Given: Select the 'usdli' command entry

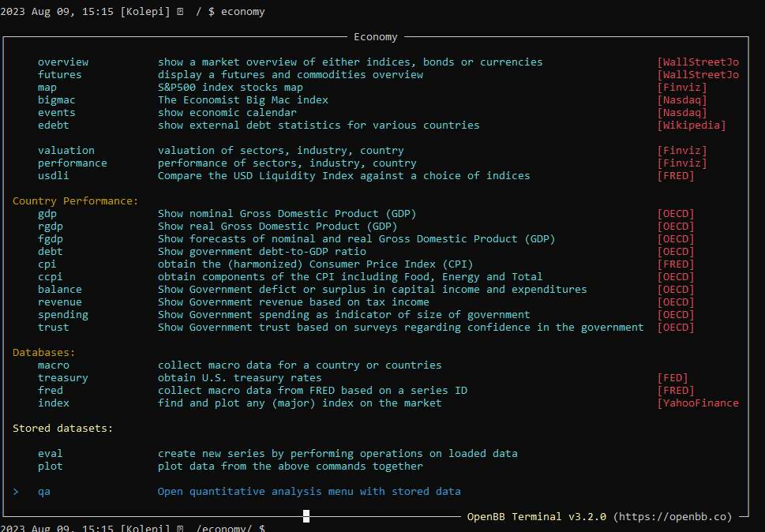Looking at the screenshot, I should (x=54, y=176).
